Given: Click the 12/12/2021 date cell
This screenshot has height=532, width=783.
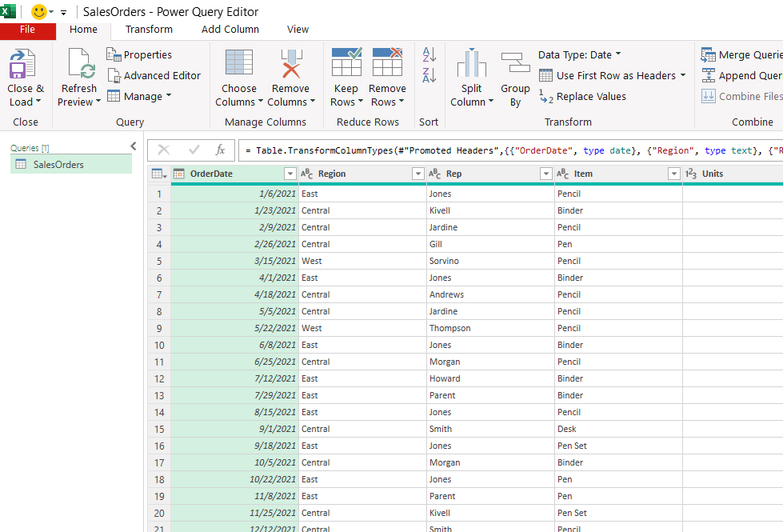Looking at the screenshot, I should click(x=234, y=527).
